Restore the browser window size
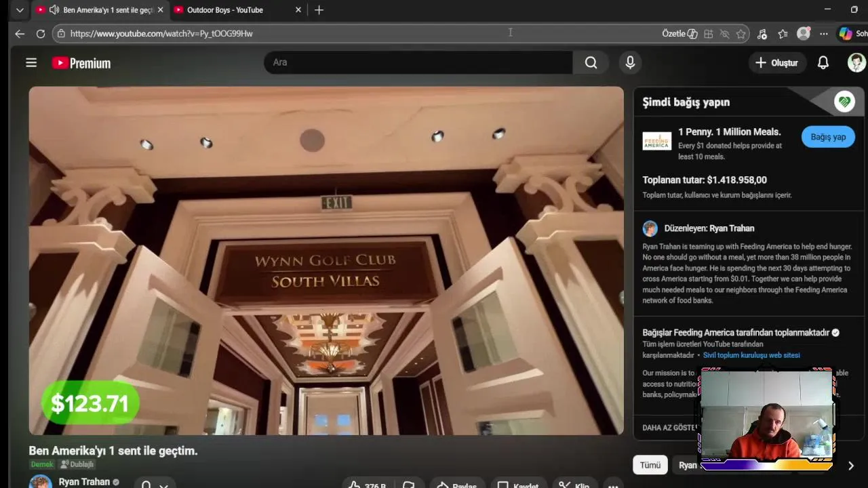This screenshot has height=488, width=868. (854, 9)
